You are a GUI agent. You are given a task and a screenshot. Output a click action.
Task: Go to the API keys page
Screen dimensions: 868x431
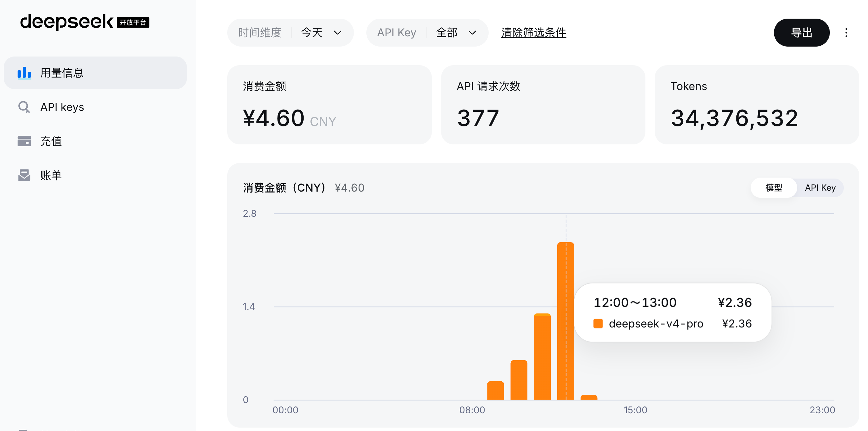click(x=95, y=107)
